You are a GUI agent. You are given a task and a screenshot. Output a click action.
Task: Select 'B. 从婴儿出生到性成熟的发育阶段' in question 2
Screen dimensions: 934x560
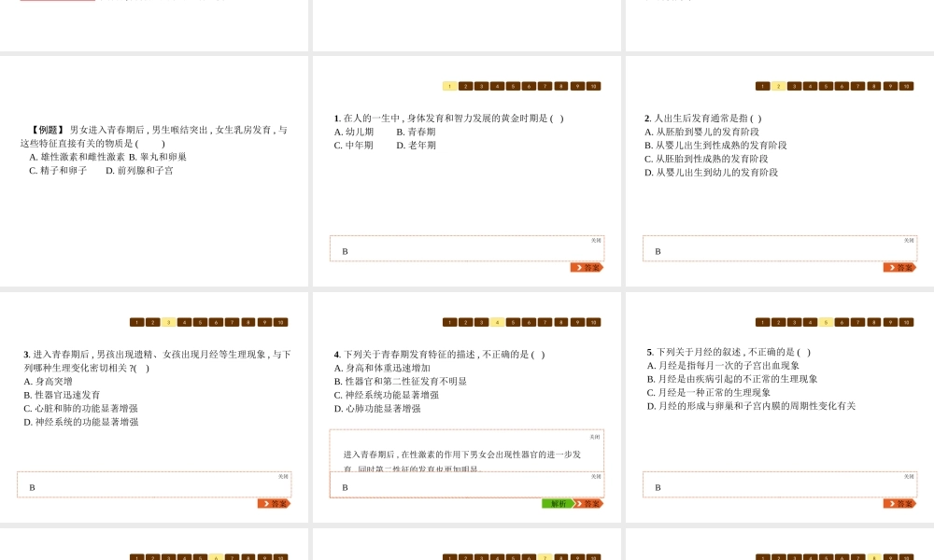[x=715, y=146]
